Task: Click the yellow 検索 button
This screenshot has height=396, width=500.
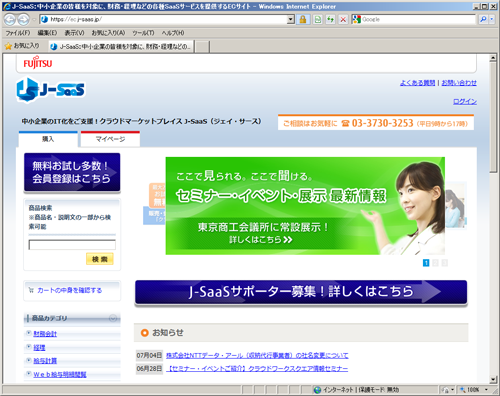Action: [100, 259]
